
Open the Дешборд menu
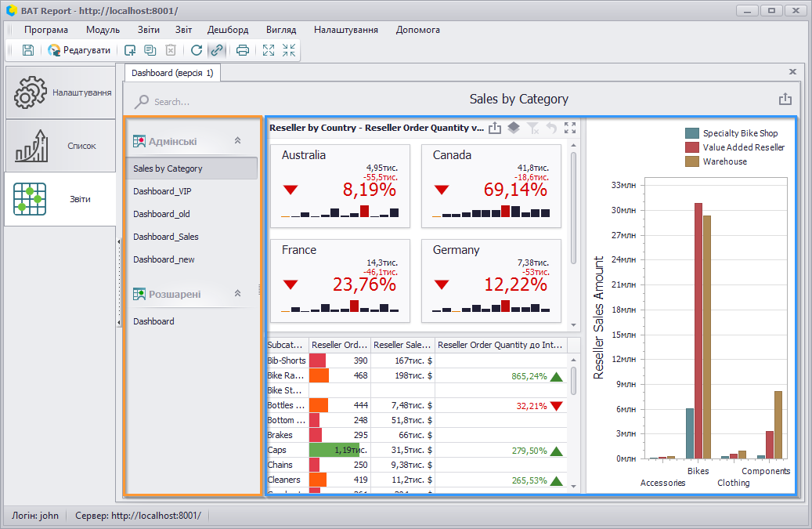228,30
